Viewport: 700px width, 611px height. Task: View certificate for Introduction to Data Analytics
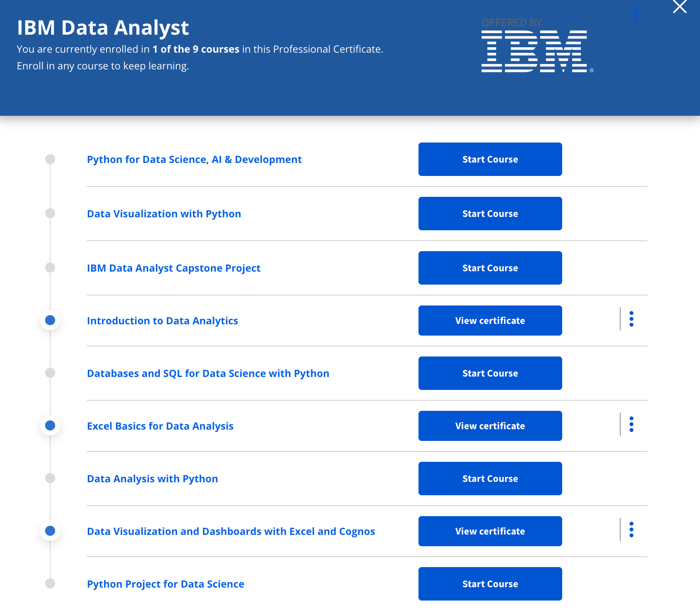(490, 321)
